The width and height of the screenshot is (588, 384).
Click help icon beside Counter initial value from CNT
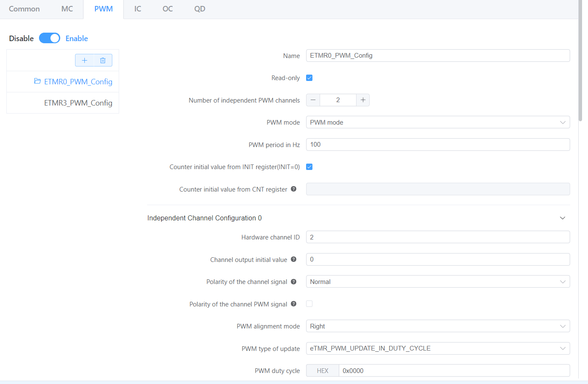pos(293,189)
